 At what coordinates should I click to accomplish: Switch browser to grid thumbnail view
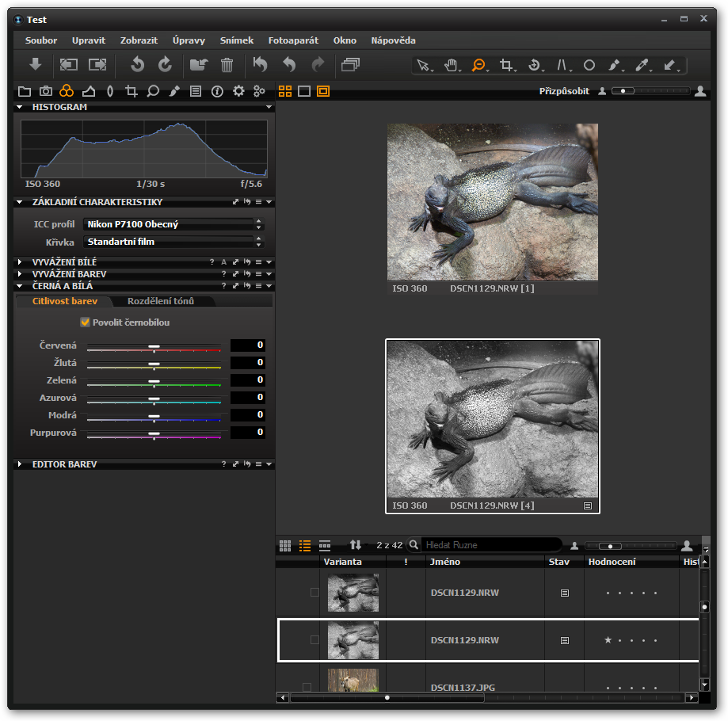click(x=285, y=546)
